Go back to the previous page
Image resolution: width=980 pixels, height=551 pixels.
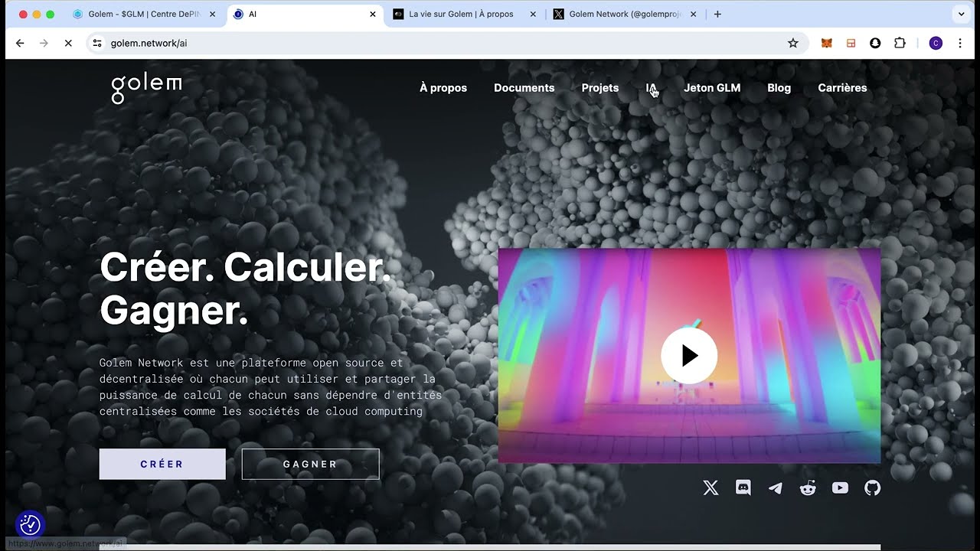point(20,44)
